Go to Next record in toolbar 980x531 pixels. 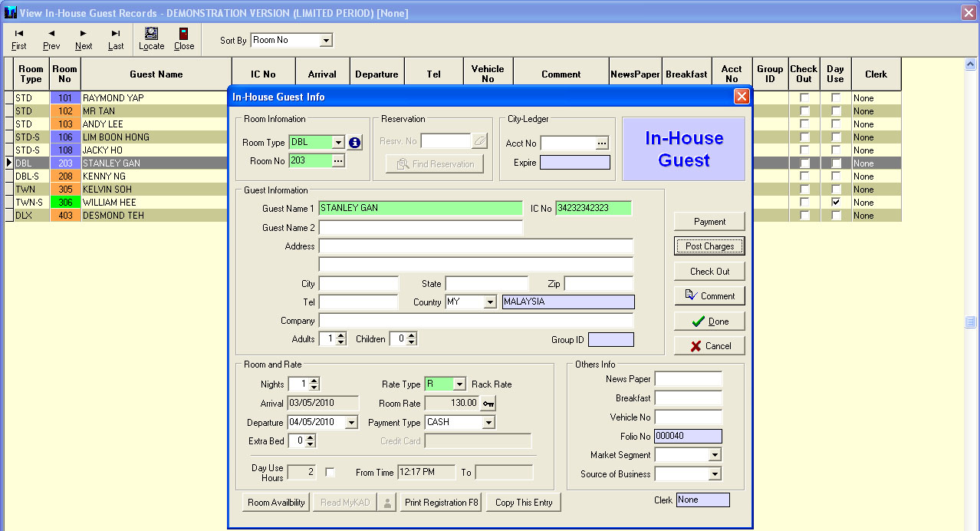(84, 39)
